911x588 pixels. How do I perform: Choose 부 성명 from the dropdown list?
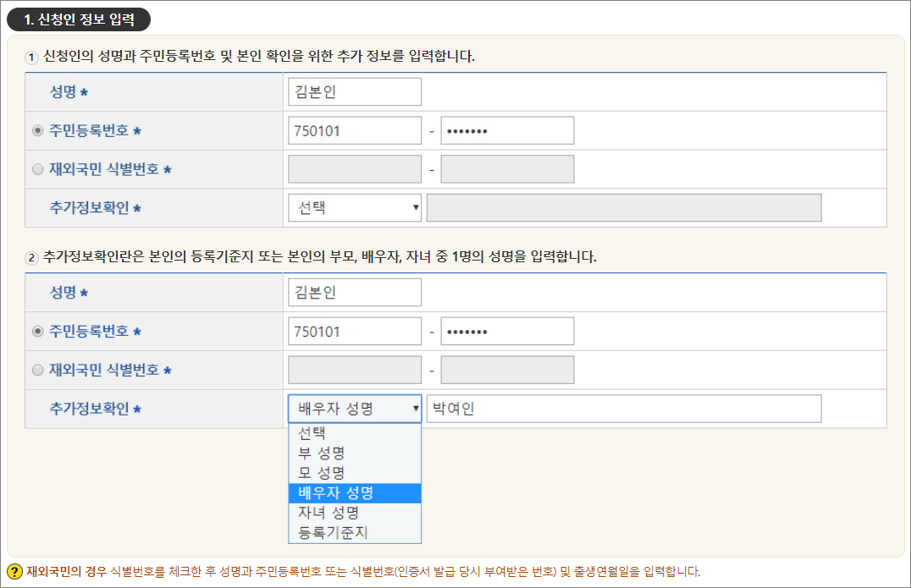tap(354, 453)
